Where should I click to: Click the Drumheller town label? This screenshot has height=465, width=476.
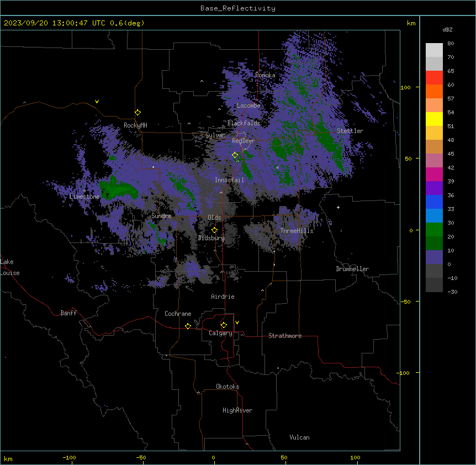pos(352,269)
